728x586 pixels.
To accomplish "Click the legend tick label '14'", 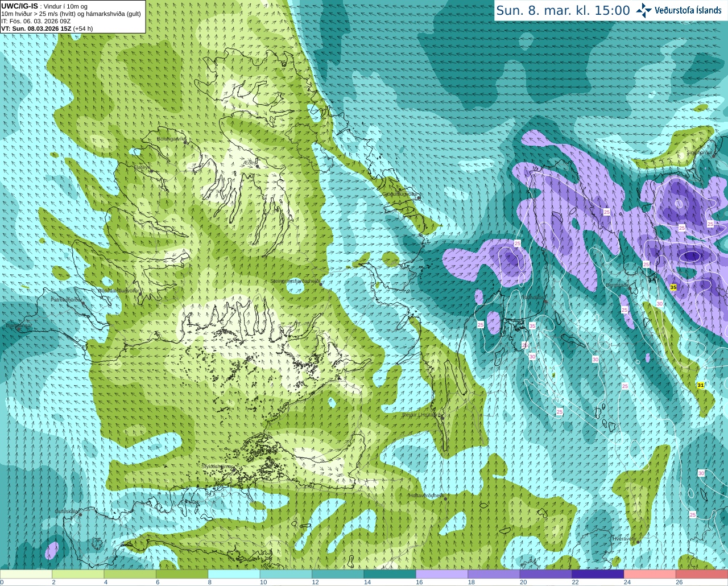I will tap(367, 583).
